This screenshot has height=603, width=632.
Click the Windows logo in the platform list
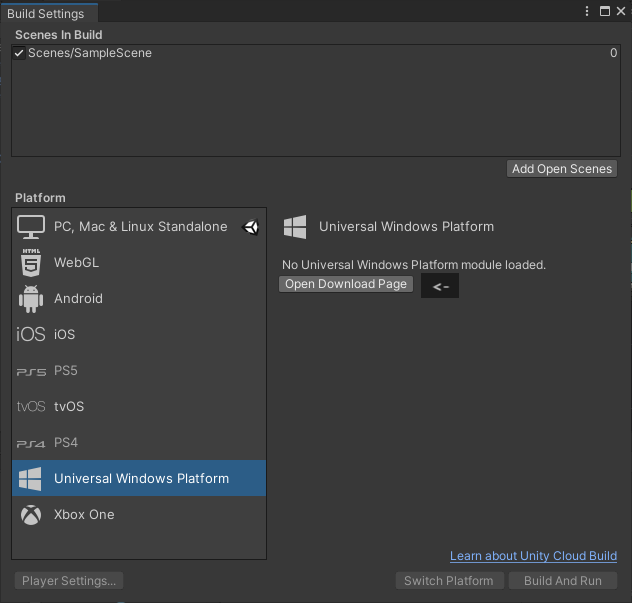pos(30,479)
